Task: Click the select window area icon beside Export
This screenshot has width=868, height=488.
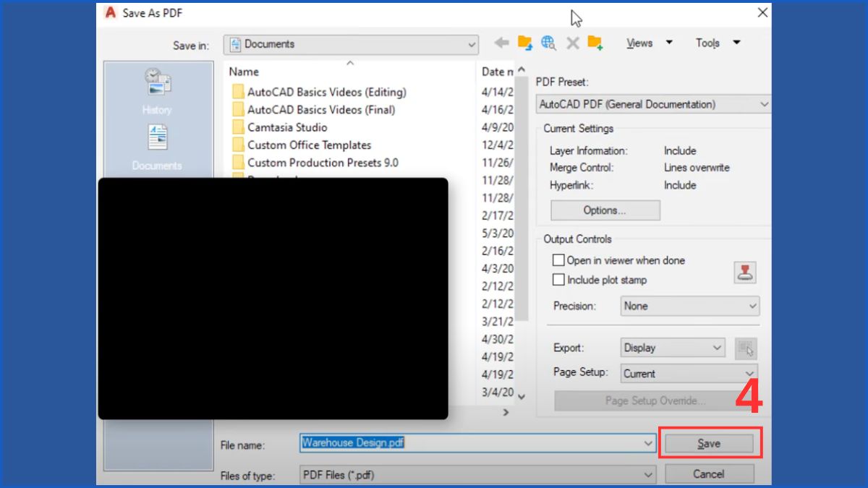Action: [x=746, y=348]
